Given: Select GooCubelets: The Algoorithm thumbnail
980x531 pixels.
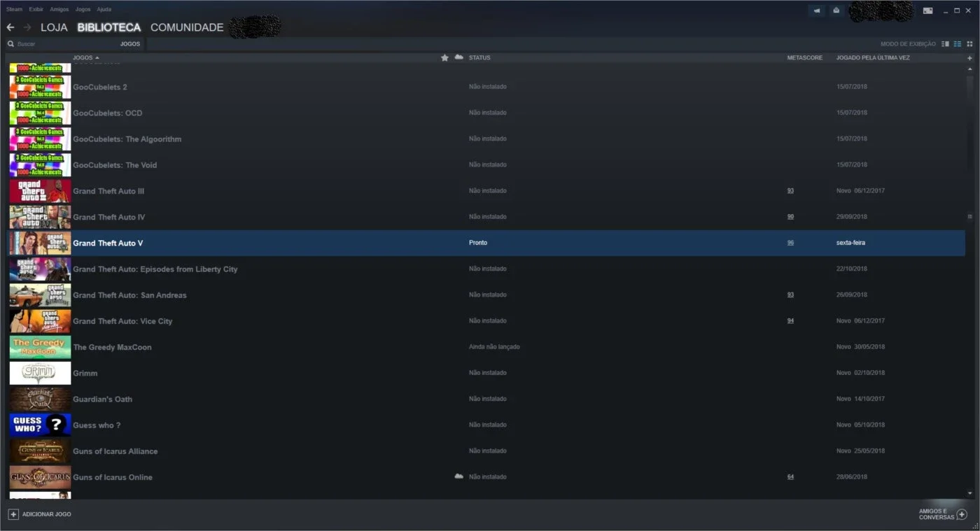Looking at the screenshot, I should (40, 139).
